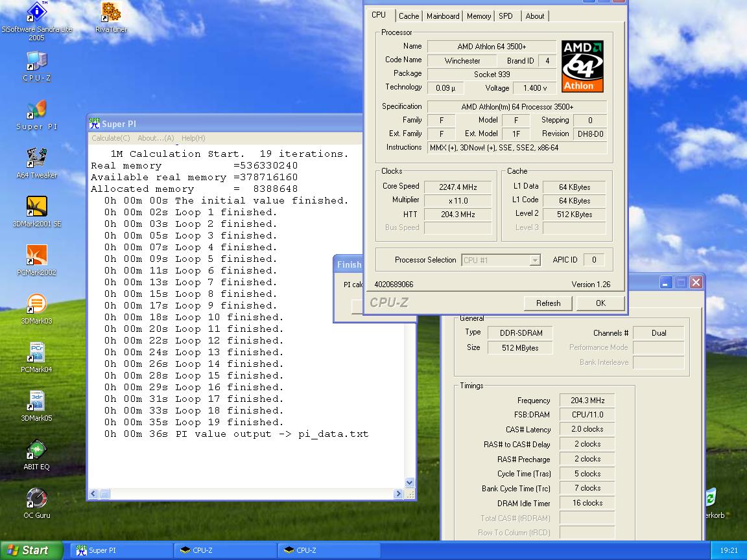Open the SiSoftware Sandra Lite 2005 icon
Image resolution: width=747 pixels, height=560 pixels.
coord(37,13)
